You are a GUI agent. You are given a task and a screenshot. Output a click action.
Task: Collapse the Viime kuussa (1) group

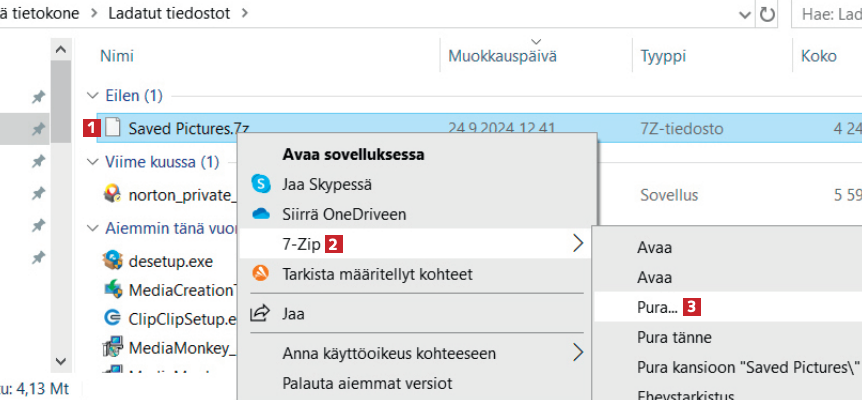(x=91, y=162)
